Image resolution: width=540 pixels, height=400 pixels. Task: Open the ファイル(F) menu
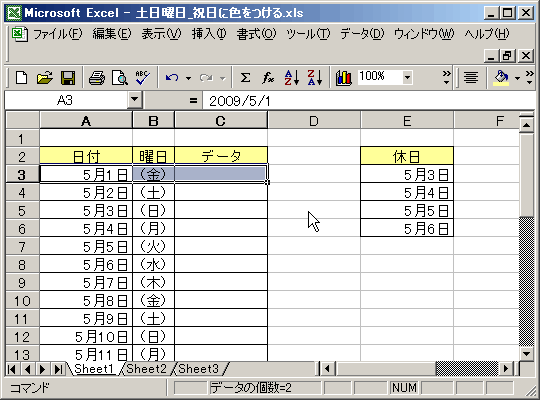click(58, 34)
